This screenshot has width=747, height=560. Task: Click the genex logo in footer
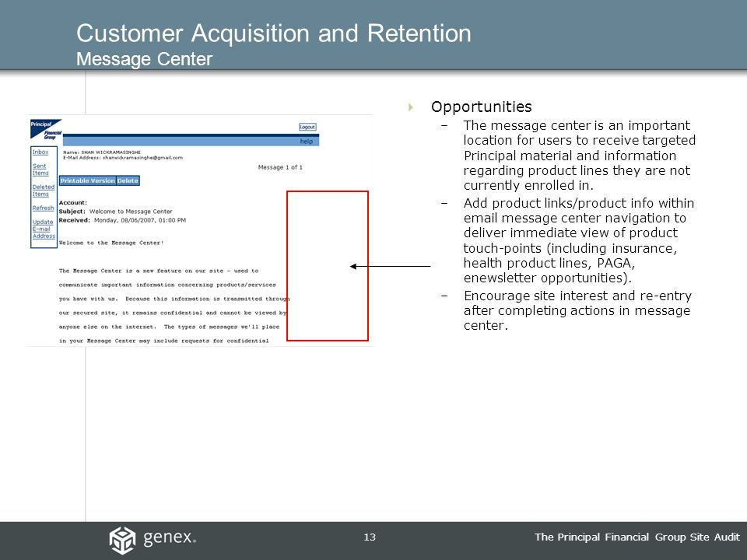[153, 540]
